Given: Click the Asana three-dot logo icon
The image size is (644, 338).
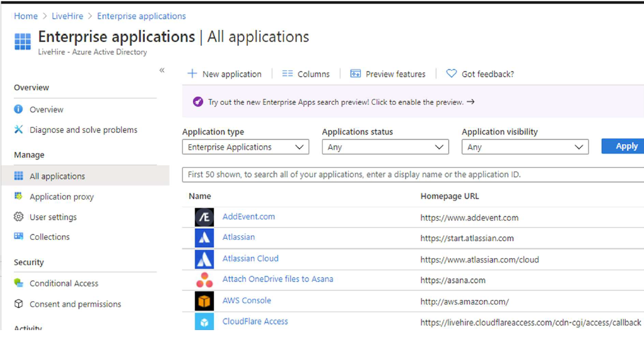Looking at the screenshot, I should click(204, 280).
